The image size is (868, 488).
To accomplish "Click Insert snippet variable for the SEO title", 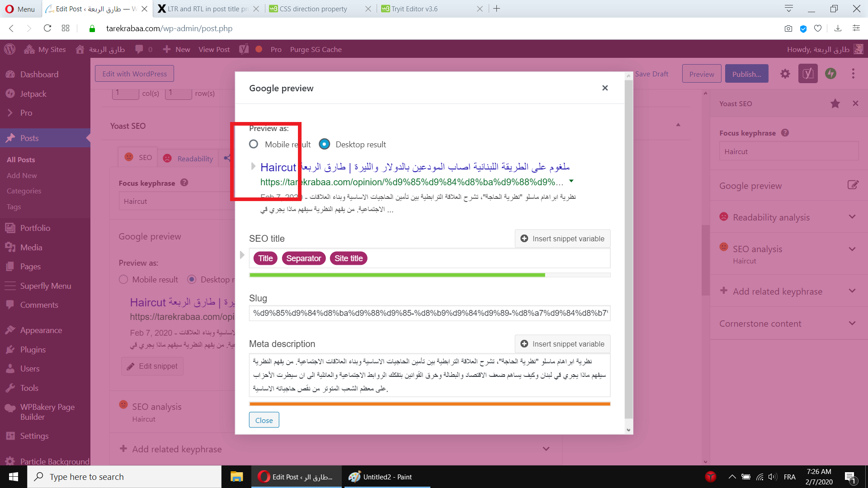I will [562, 239].
